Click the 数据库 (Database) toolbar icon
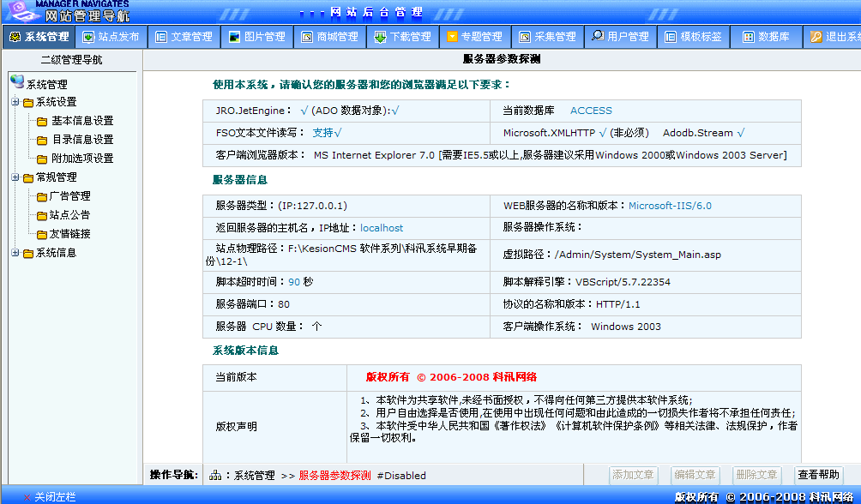861x504 pixels. (765, 37)
